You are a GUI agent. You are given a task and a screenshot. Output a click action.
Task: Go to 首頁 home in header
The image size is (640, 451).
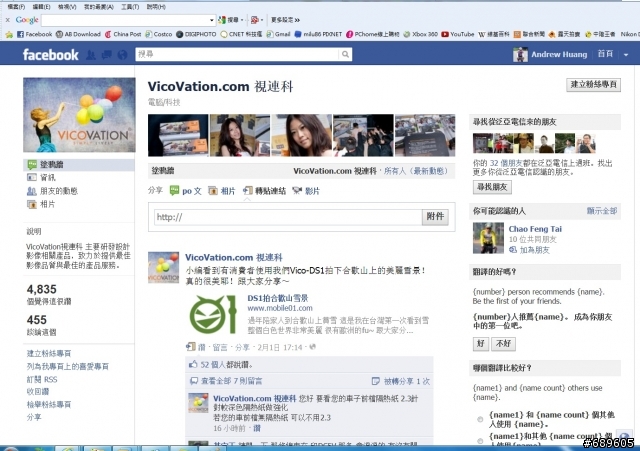click(605, 54)
